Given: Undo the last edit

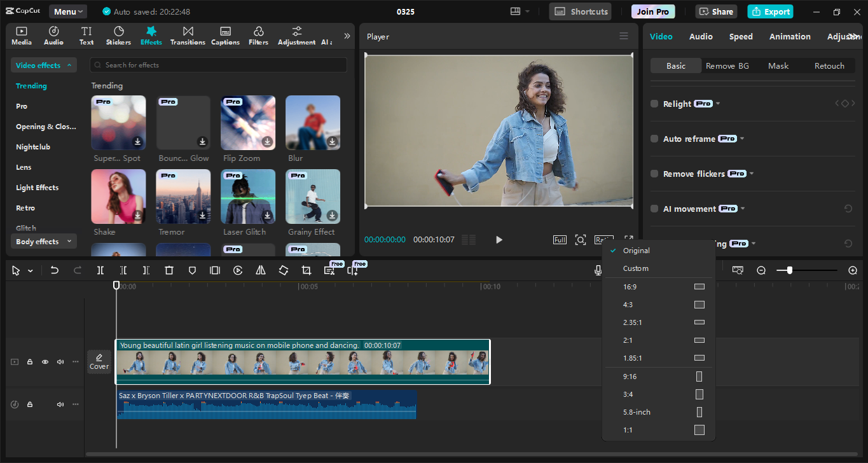Looking at the screenshot, I should click(54, 270).
